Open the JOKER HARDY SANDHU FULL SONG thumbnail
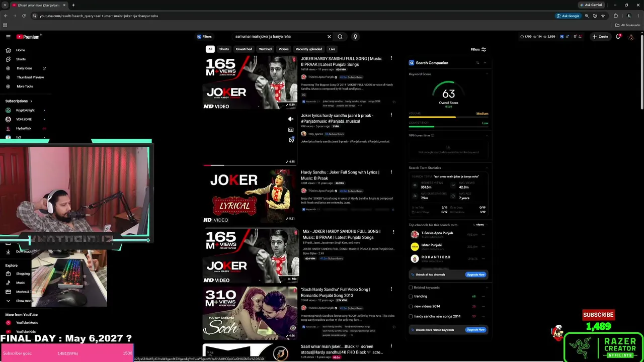The width and height of the screenshot is (644, 362). (251, 82)
